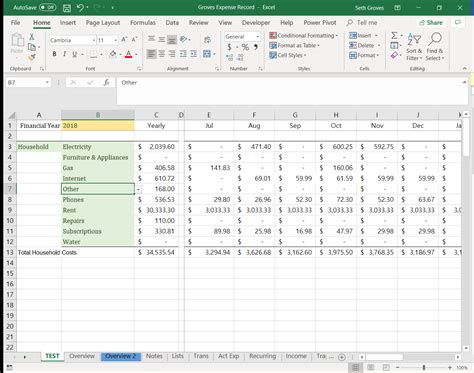Click the Decrease Font Size icon
The height and width of the screenshot is (373, 474).
click(134, 40)
